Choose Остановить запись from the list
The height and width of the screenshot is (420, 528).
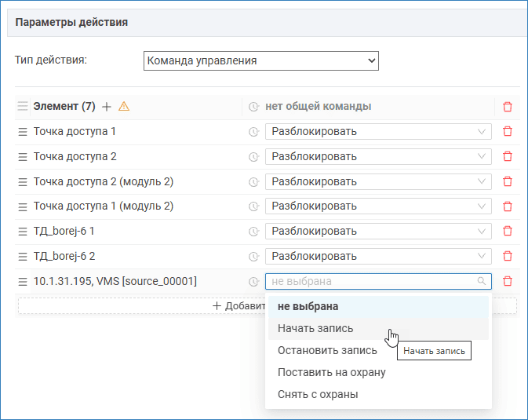tap(378, 351)
